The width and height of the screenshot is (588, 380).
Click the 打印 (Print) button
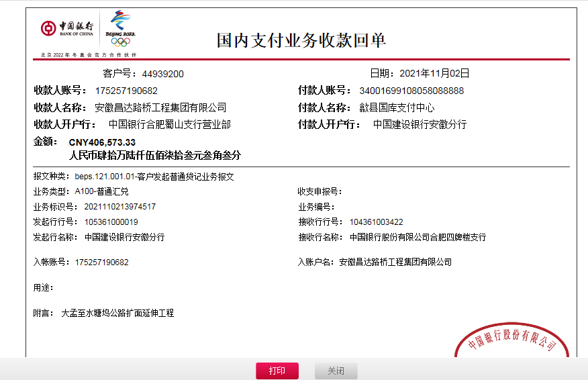click(277, 371)
